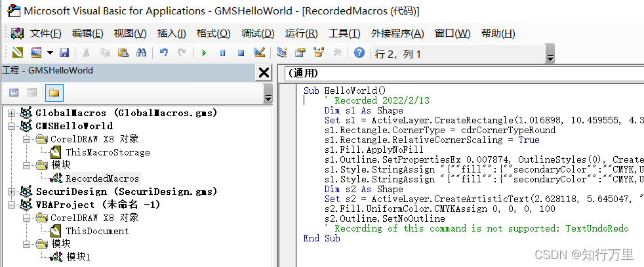Viewport: 644px width, 267px height.
Task: Click the 'Dim s2 As Shape' line
Action: (x=363, y=190)
